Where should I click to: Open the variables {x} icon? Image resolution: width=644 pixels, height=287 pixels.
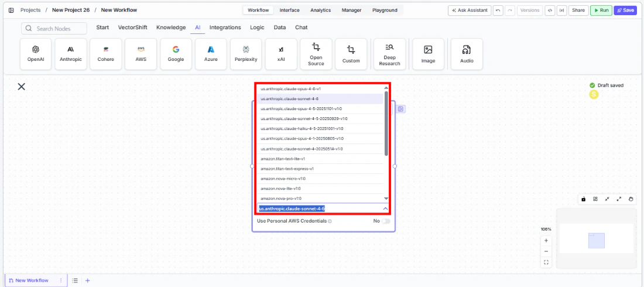pyautogui.click(x=561, y=11)
